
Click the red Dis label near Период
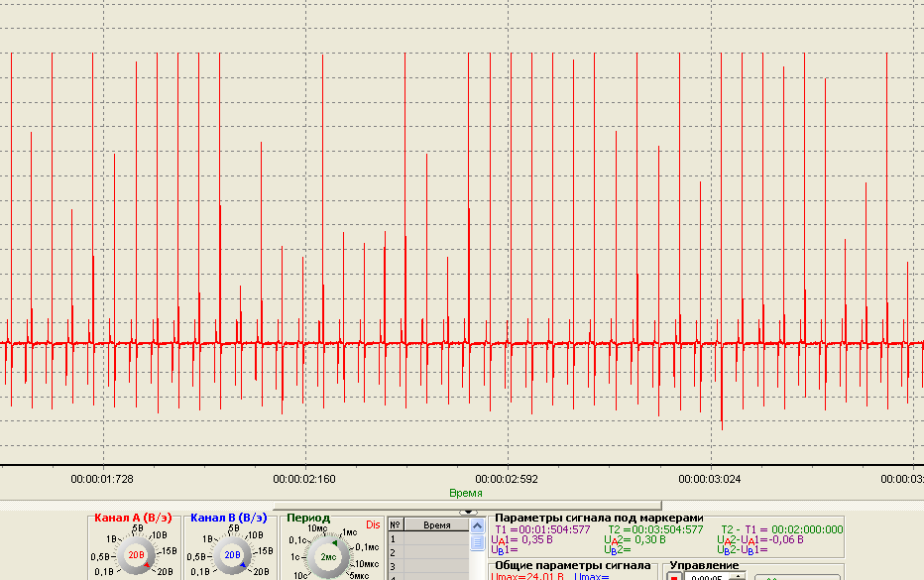pyautogui.click(x=373, y=524)
